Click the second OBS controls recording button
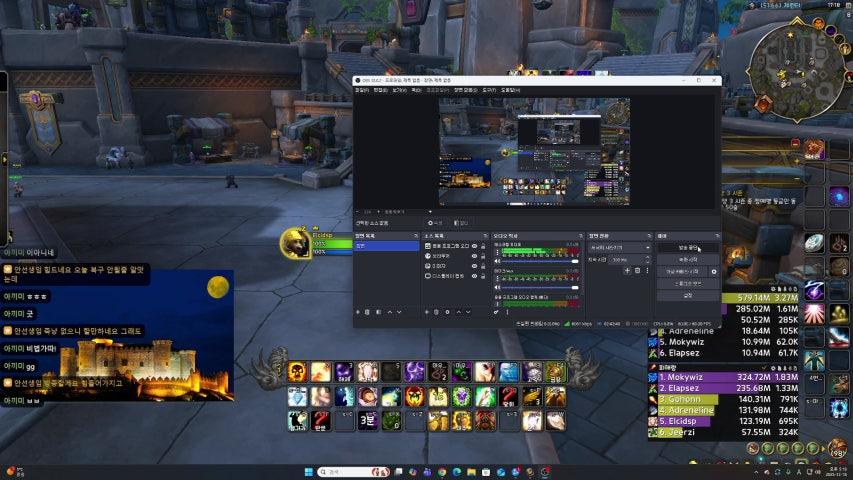The width and height of the screenshot is (853, 480). coord(689,260)
